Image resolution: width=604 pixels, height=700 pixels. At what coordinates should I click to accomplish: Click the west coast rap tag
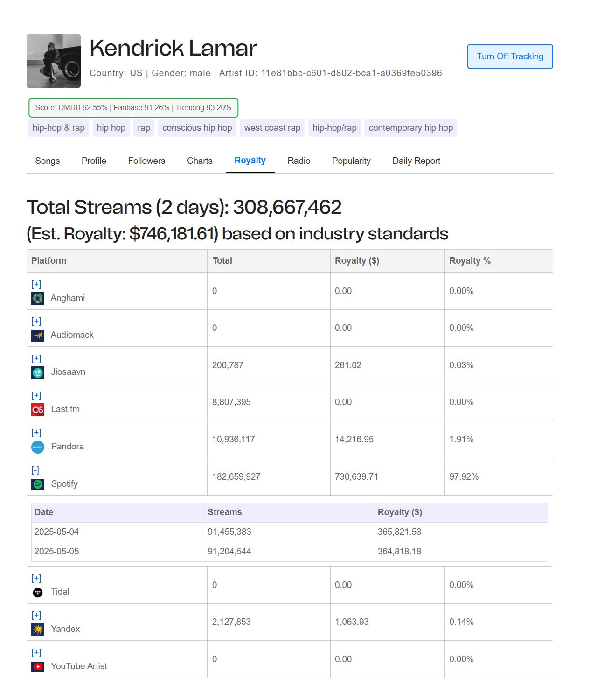272,128
